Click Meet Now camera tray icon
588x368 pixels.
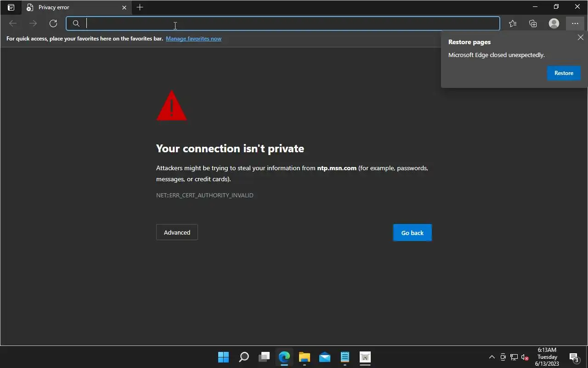[503, 357]
